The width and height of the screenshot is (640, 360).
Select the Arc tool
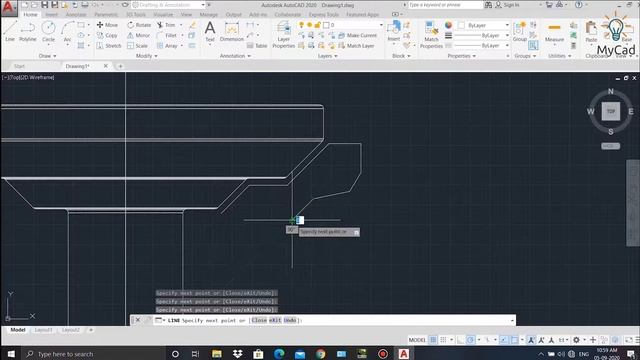[x=67, y=31]
